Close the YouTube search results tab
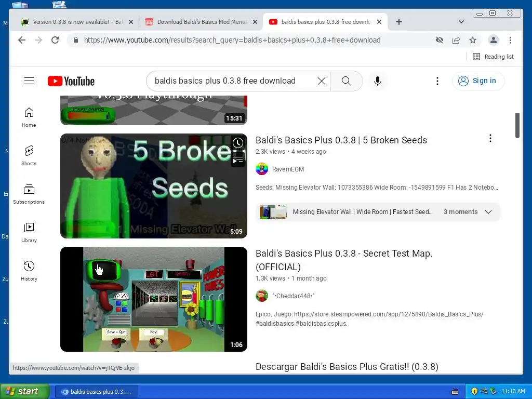 coord(379,22)
